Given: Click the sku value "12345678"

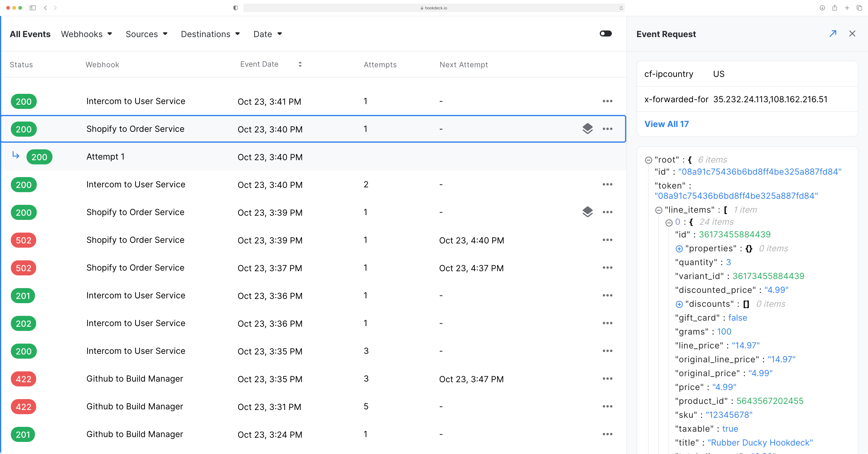Looking at the screenshot, I should (729, 415).
